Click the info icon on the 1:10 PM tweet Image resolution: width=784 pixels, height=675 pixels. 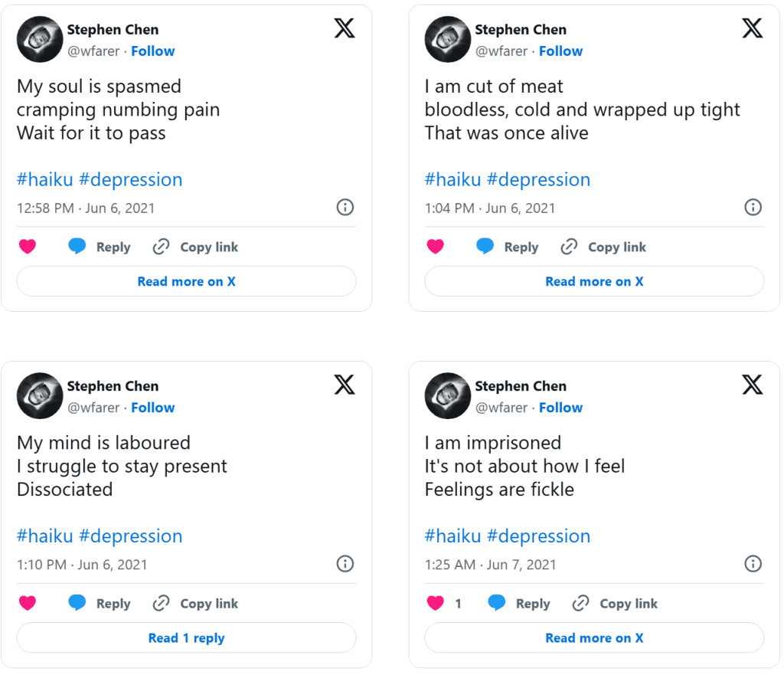(345, 565)
